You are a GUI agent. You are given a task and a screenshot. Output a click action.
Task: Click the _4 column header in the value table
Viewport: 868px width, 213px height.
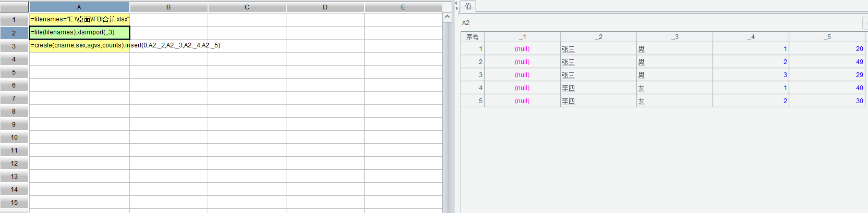pos(751,37)
